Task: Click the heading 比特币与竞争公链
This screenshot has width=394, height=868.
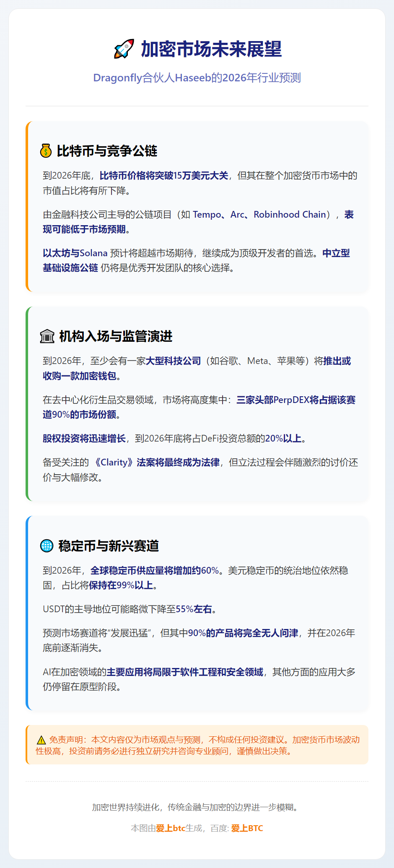Action: click(x=107, y=151)
